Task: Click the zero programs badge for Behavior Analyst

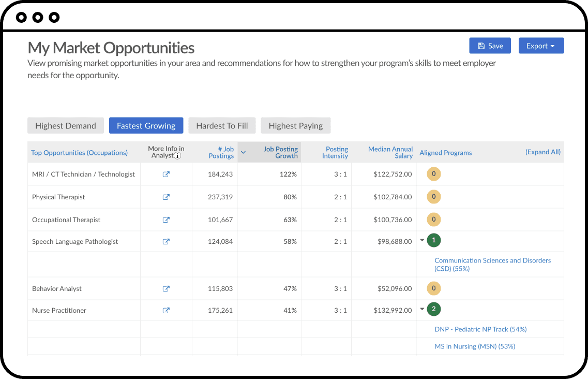Action: [x=434, y=288]
